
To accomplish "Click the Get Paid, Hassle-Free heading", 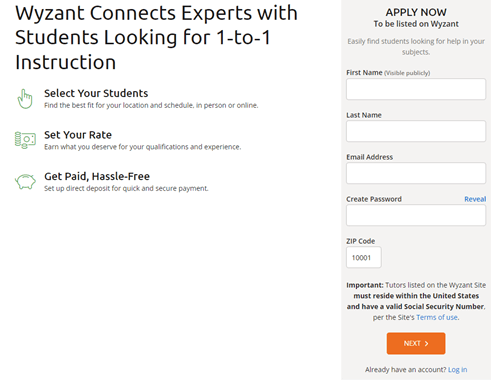I will tap(97, 176).
